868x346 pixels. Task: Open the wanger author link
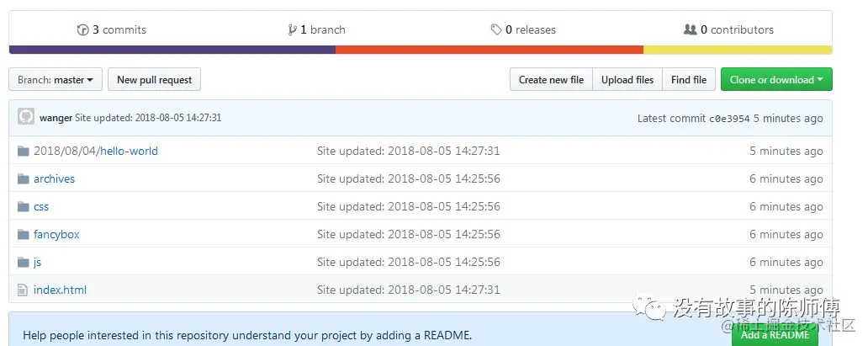pyautogui.click(x=56, y=118)
